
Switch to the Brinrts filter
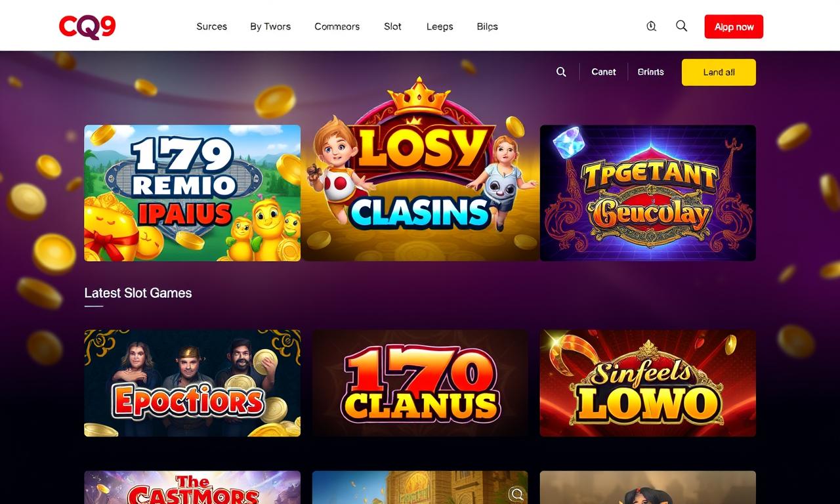650,72
